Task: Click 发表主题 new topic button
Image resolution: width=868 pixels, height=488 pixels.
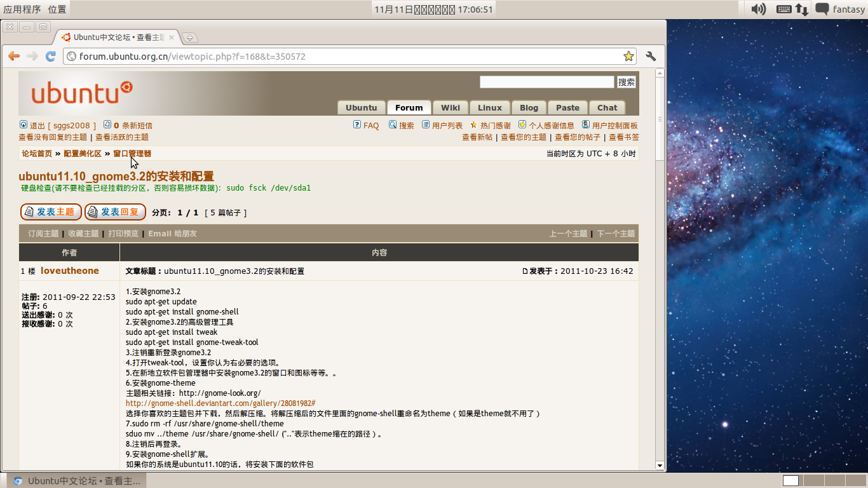Action: click(x=51, y=212)
